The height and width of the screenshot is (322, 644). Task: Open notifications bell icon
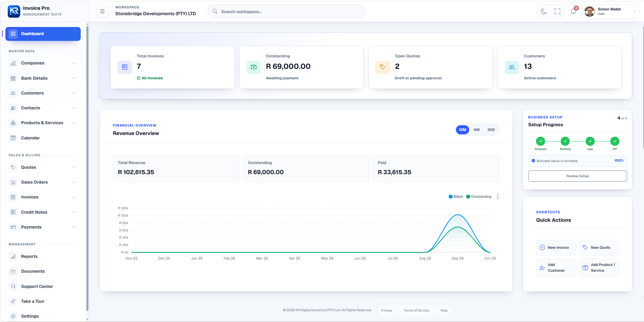pyautogui.click(x=573, y=11)
